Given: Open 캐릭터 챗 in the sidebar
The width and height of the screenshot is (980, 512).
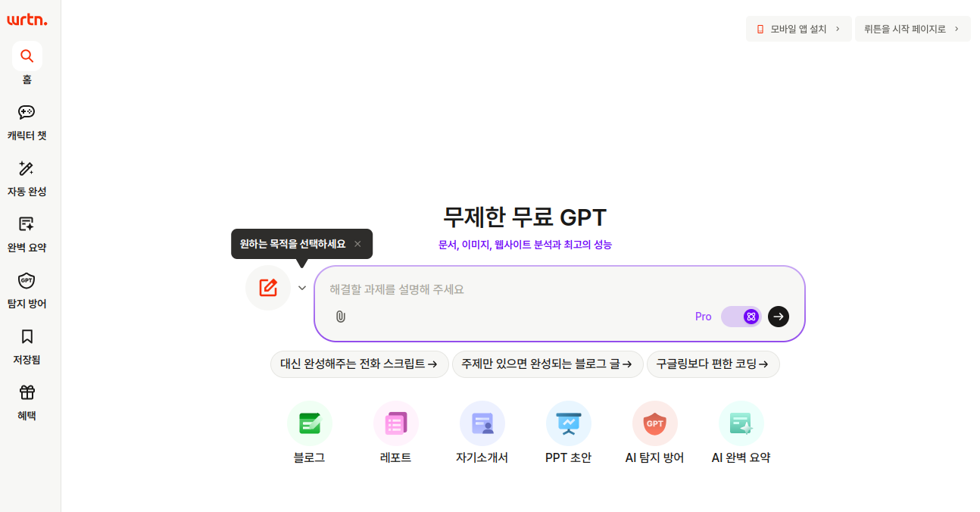Looking at the screenshot, I should (27, 123).
